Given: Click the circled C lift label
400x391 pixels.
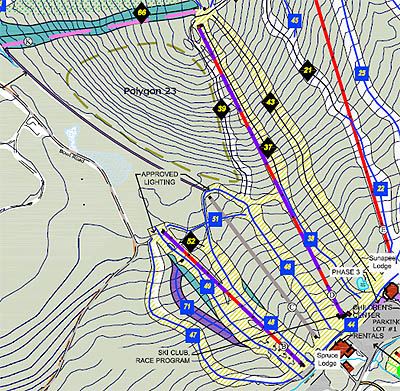Looking at the screenshot, I should click(x=292, y=307).
